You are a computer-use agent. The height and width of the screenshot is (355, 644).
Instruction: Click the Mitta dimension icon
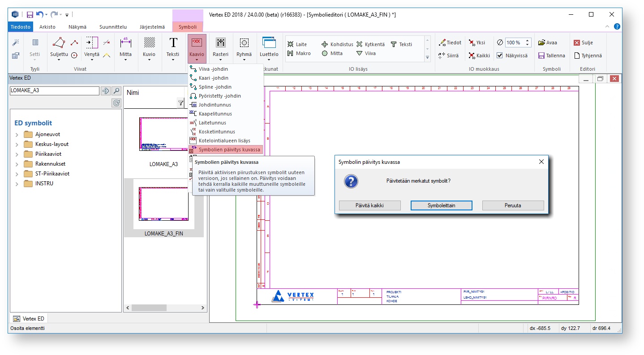125,43
